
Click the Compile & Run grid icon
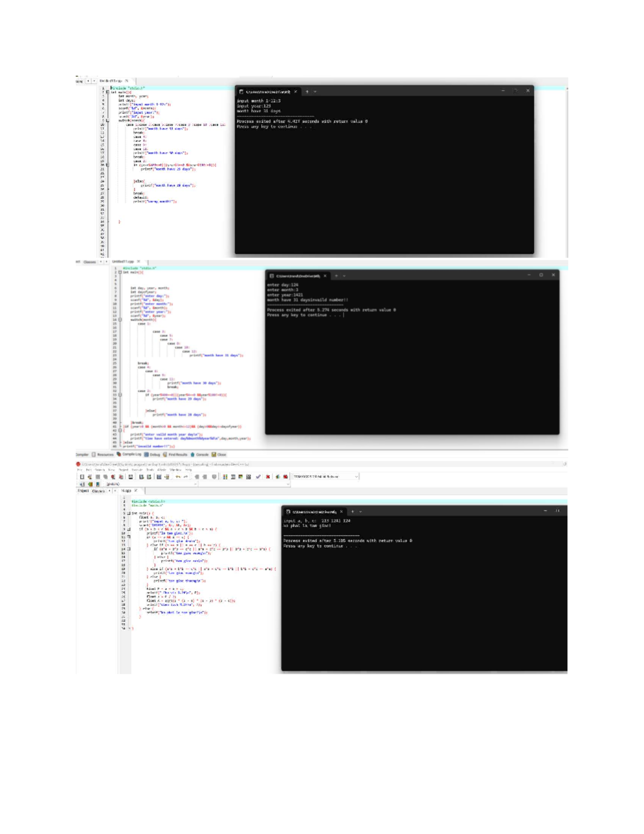tap(240, 476)
